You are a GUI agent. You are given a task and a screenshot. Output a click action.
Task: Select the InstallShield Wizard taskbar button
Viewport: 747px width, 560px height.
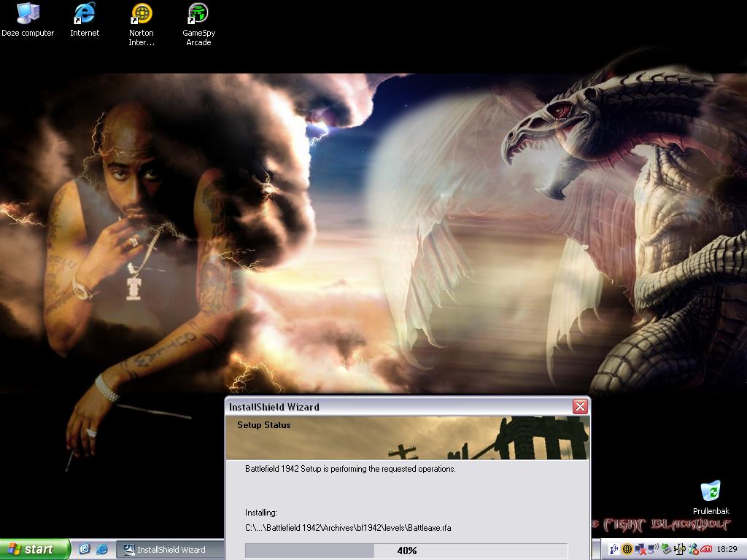point(169,550)
